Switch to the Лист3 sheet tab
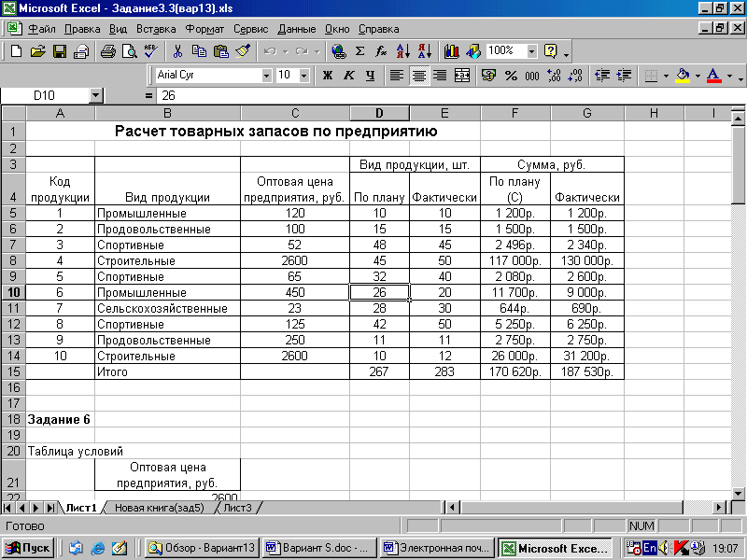 (237, 508)
